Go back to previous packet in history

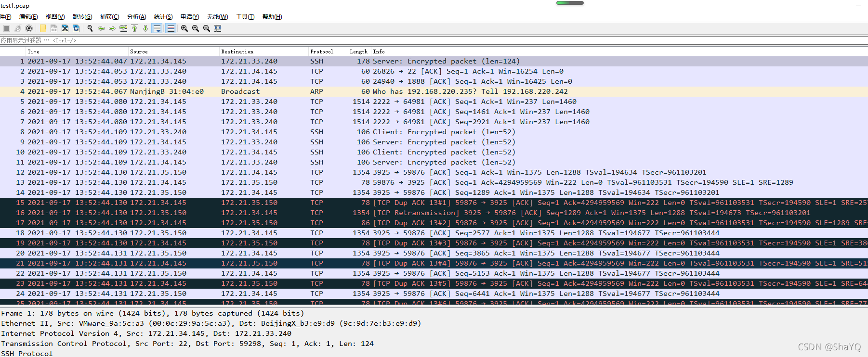coord(101,28)
